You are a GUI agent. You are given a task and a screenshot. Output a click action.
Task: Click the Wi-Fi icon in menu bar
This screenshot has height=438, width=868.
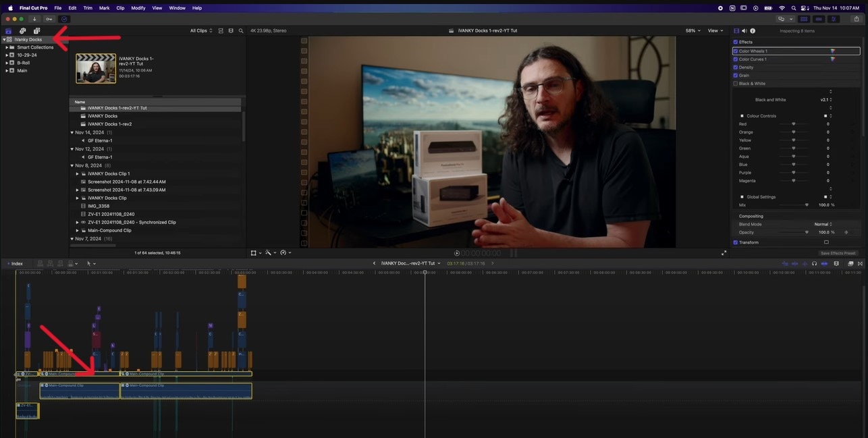[783, 8]
